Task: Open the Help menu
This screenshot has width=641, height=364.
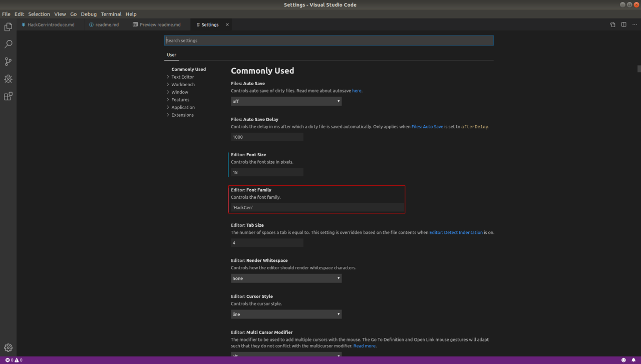Action: pos(131,14)
